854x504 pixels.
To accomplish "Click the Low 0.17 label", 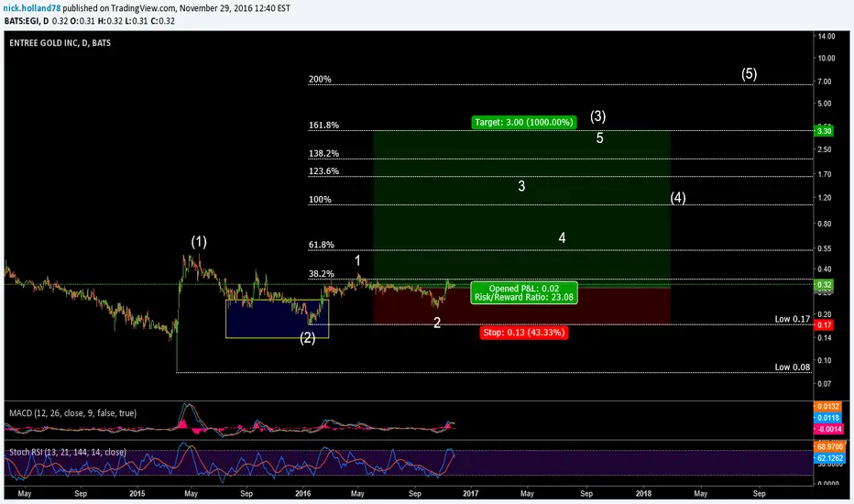I will [793, 319].
